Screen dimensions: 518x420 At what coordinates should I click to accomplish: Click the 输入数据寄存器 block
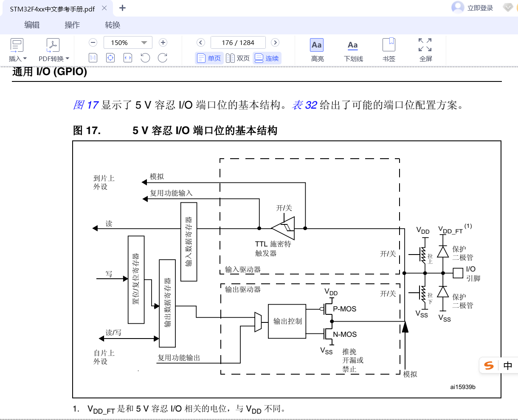(189, 242)
